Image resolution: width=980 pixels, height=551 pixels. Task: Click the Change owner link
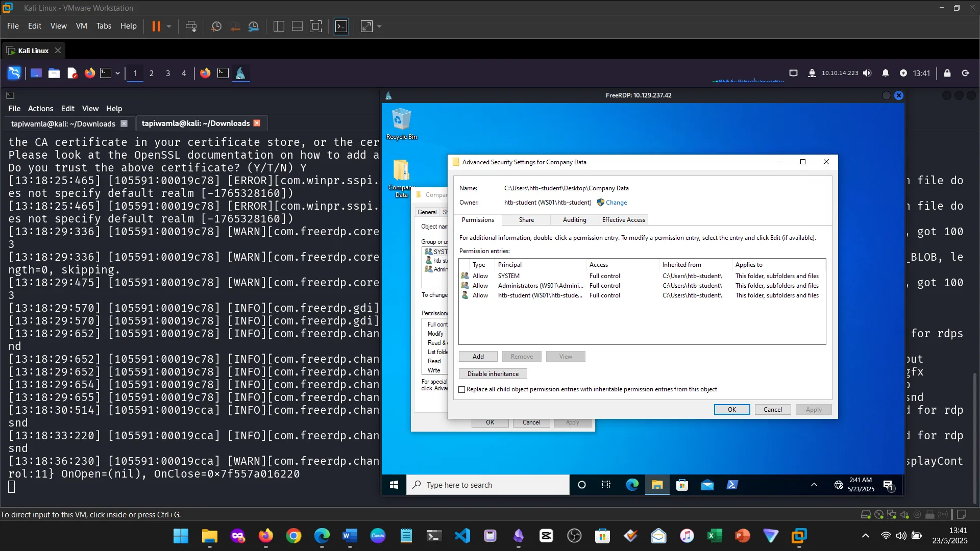point(616,203)
